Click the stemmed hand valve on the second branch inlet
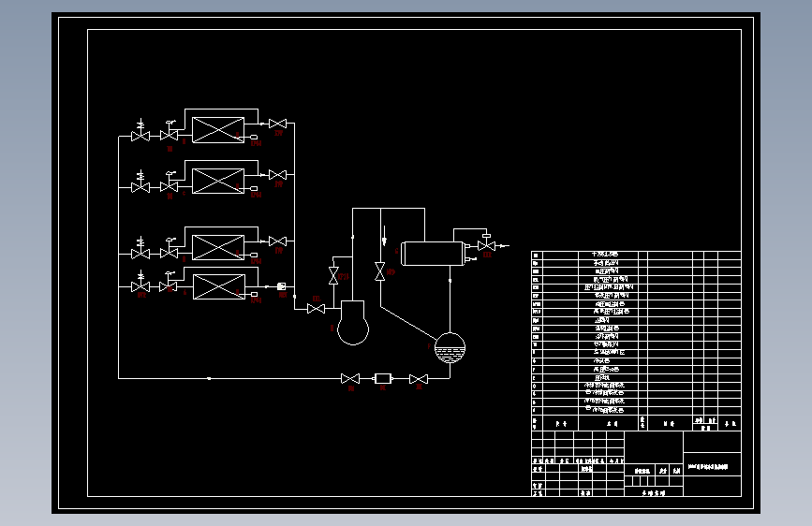812x526 pixels. (x=140, y=183)
